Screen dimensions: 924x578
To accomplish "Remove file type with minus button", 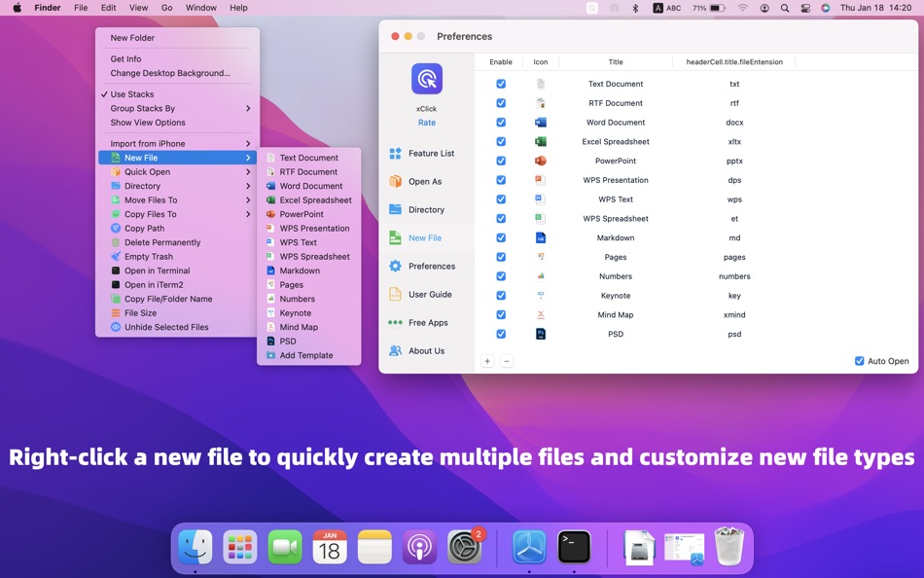I will coord(506,361).
